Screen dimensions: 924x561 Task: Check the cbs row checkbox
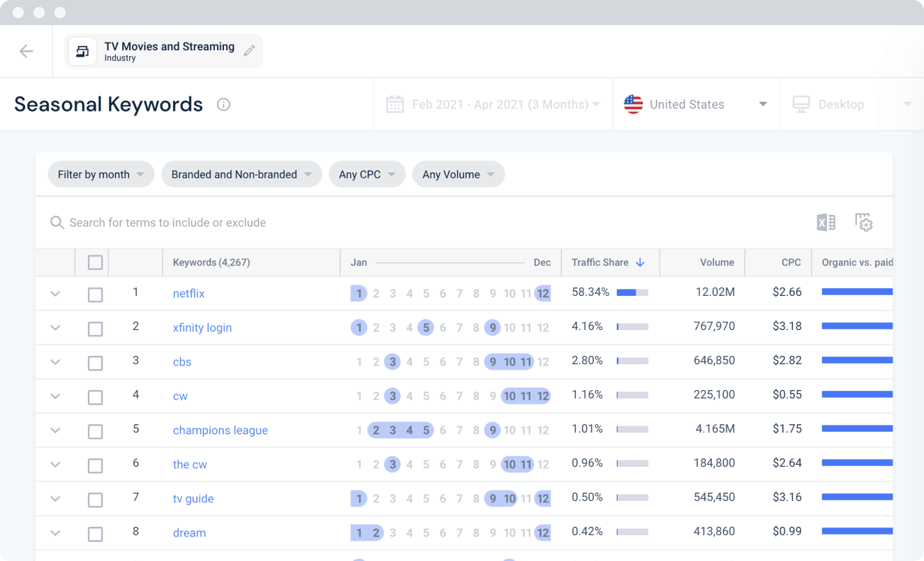pos(96,363)
